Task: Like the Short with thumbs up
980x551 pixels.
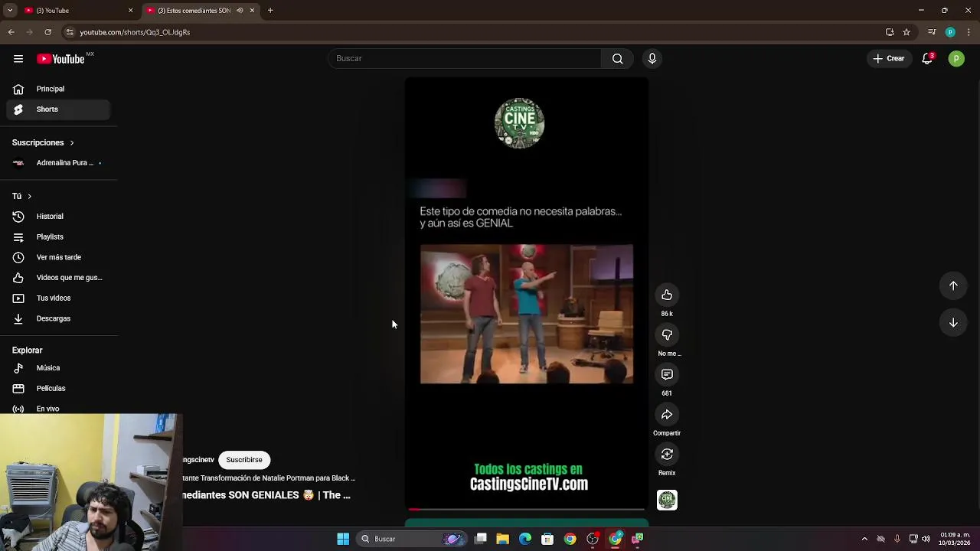Action: pos(667,295)
